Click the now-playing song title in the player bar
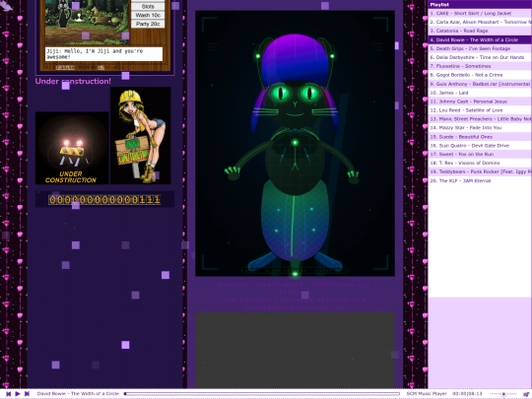532x399 pixels. (x=78, y=394)
